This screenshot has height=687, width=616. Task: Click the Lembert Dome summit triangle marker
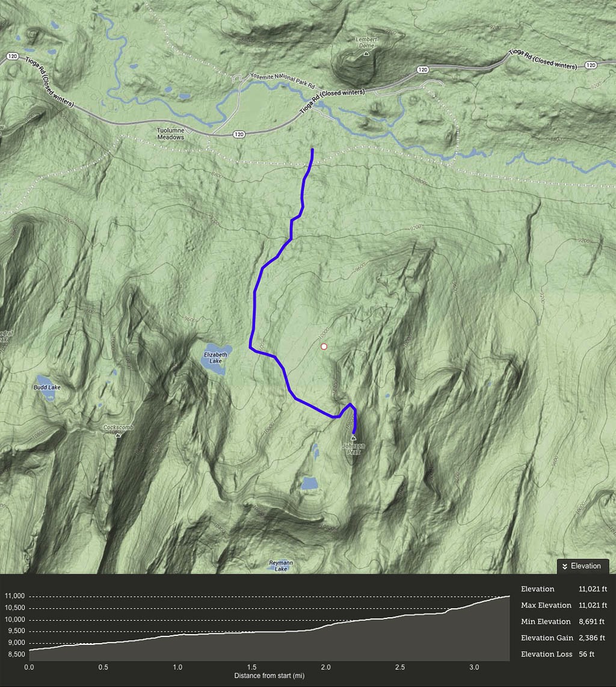click(367, 54)
